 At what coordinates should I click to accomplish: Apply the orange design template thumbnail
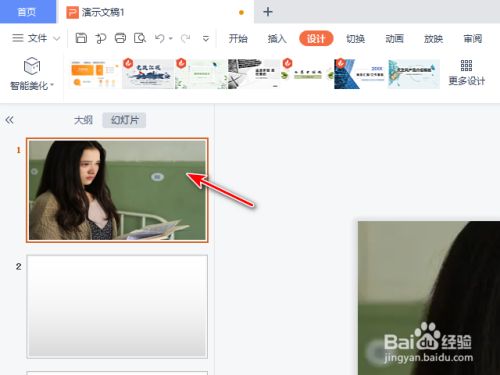[x=95, y=74]
